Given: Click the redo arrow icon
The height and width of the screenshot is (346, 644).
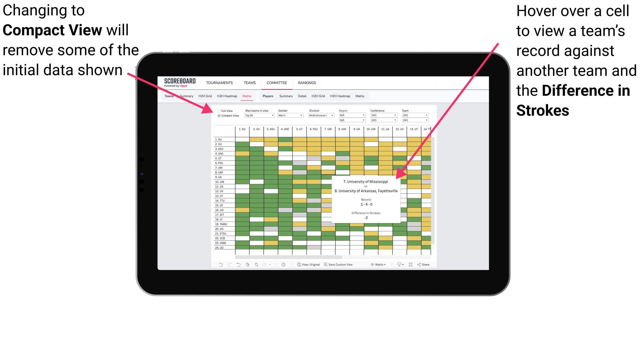Looking at the screenshot, I should (x=226, y=266).
